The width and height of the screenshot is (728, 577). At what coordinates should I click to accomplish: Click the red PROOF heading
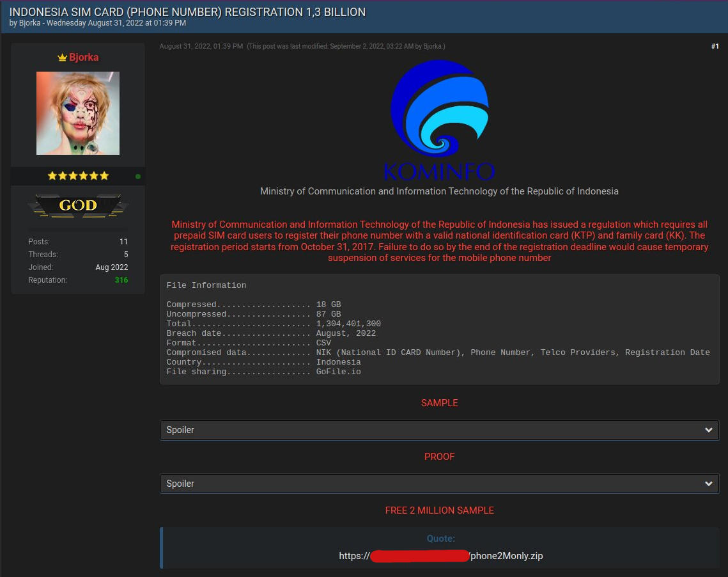(x=439, y=457)
